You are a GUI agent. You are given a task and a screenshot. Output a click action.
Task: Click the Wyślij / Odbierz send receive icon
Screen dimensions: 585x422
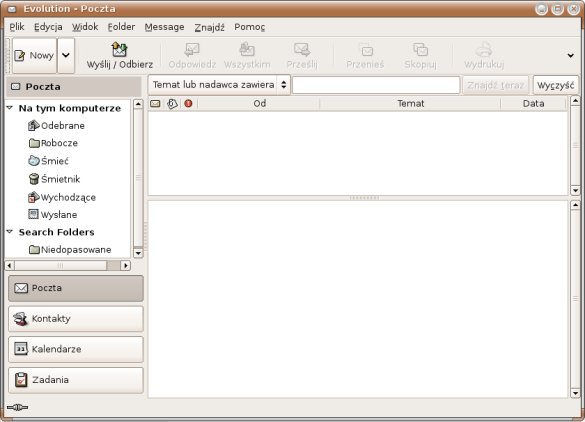[119, 49]
